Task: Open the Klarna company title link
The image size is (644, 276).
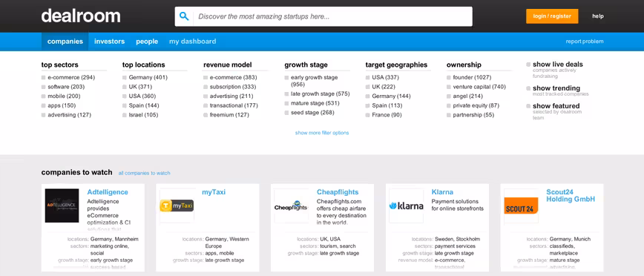Action: click(x=442, y=192)
